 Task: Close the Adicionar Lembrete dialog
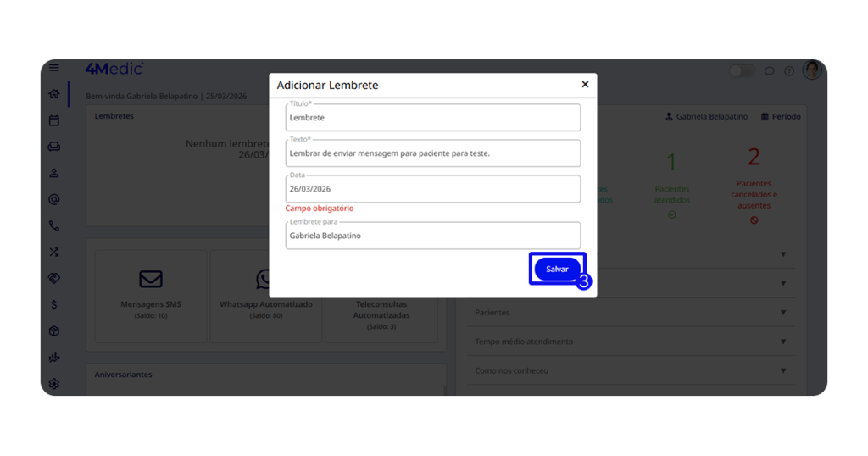point(585,85)
